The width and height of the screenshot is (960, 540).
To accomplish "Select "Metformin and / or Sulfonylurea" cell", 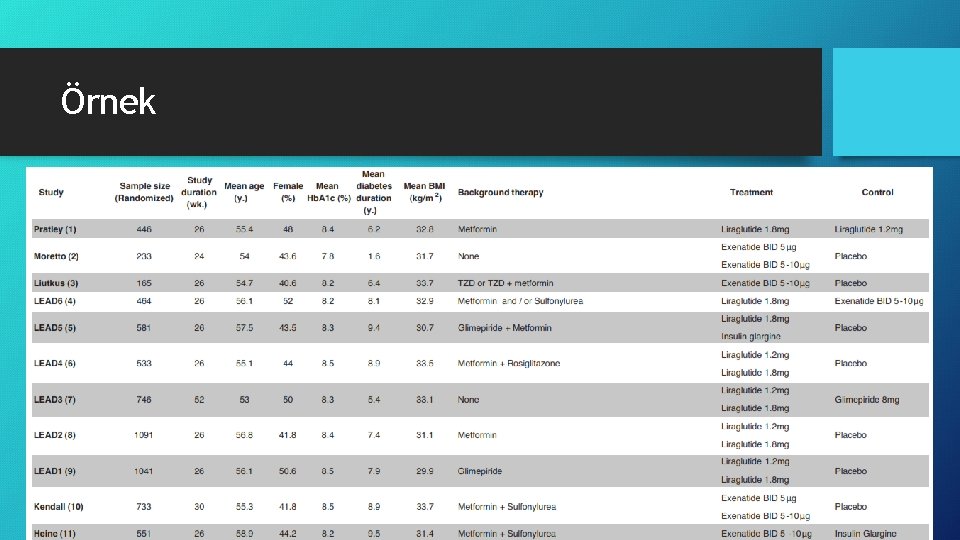I will tap(520, 301).
